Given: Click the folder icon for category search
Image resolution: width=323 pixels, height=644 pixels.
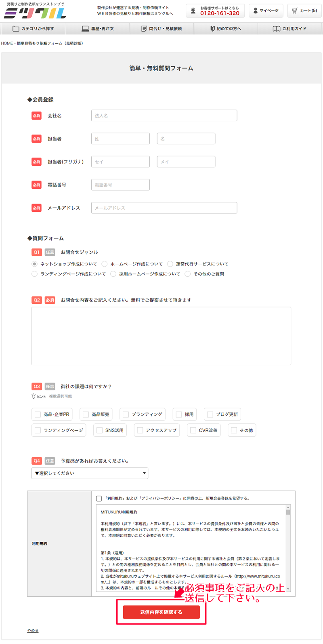Looking at the screenshot, I should pyautogui.click(x=16, y=29).
